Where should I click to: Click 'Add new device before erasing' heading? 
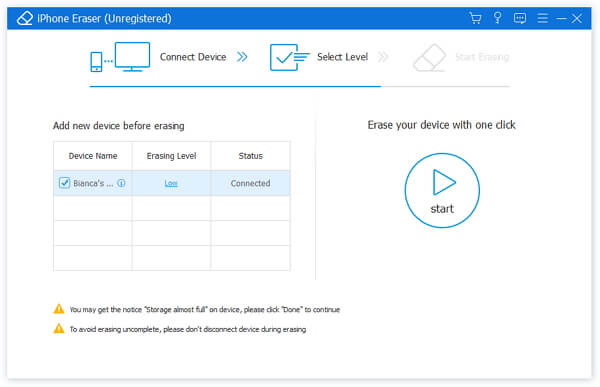point(119,126)
